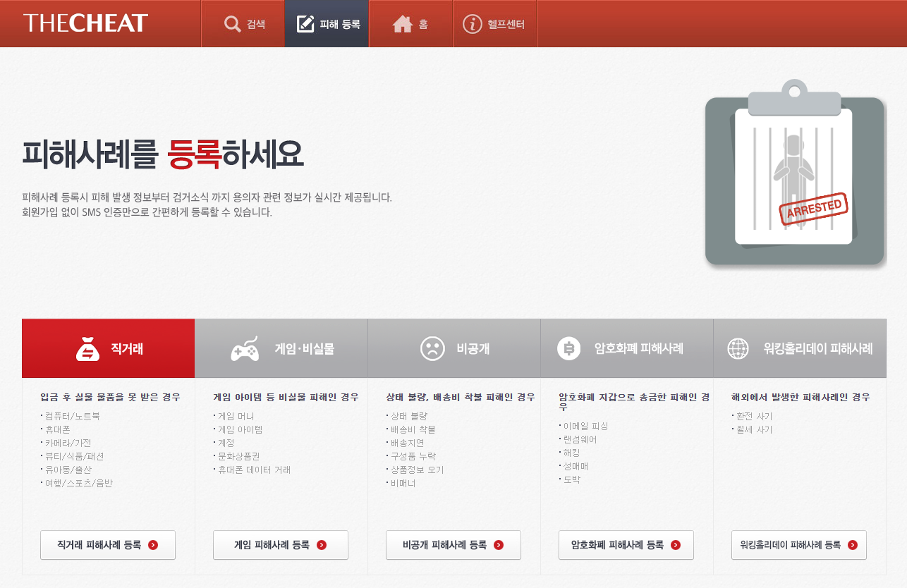The height and width of the screenshot is (588, 907).
Task: Select the game controller 게임·비실물 icon
Action: pyautogui.click(x=243, y=348)
